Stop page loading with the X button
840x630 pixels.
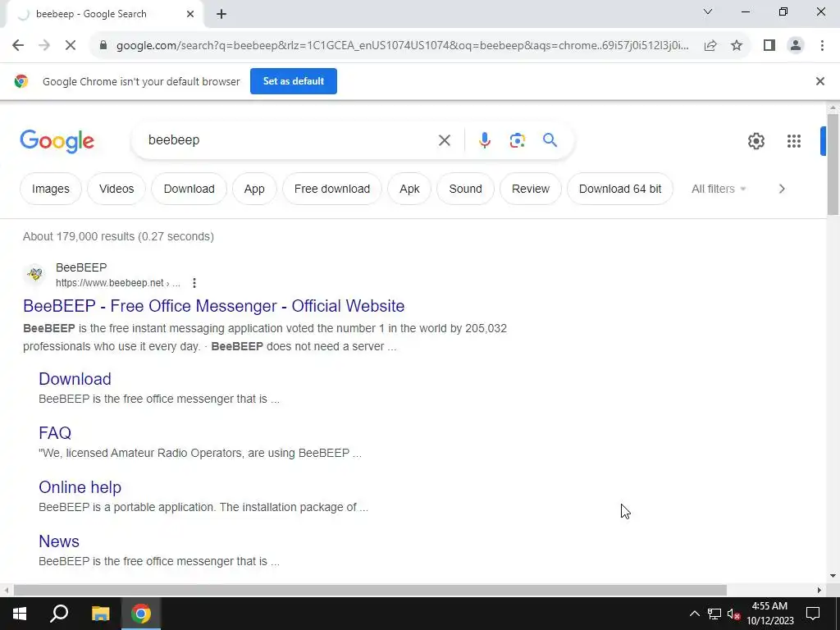click(x=71, y=46)
